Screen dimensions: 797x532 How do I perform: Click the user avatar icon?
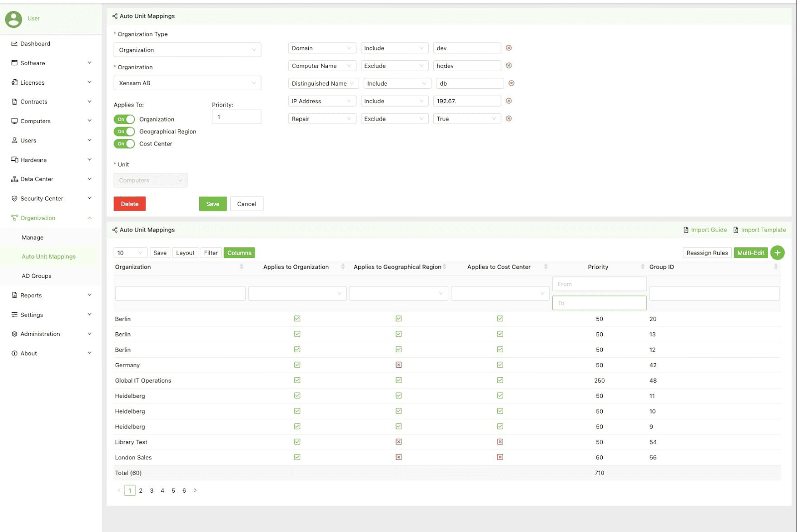[13, 19]
